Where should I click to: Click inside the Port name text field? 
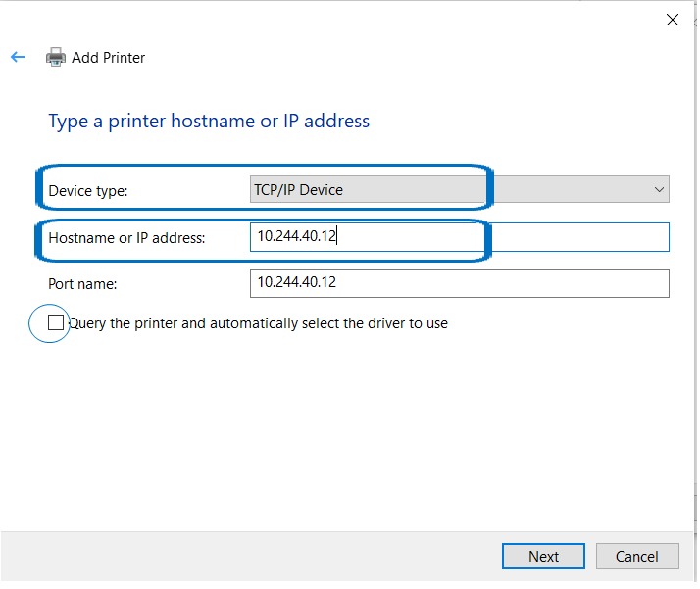[459, 283]
